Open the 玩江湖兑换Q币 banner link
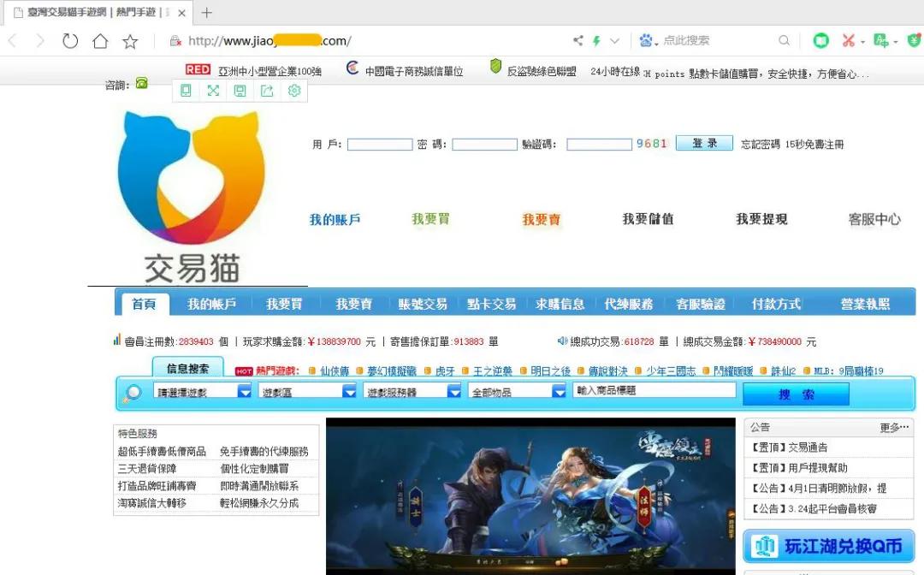This screenshot has height=575, width=924. click(828, 547)
